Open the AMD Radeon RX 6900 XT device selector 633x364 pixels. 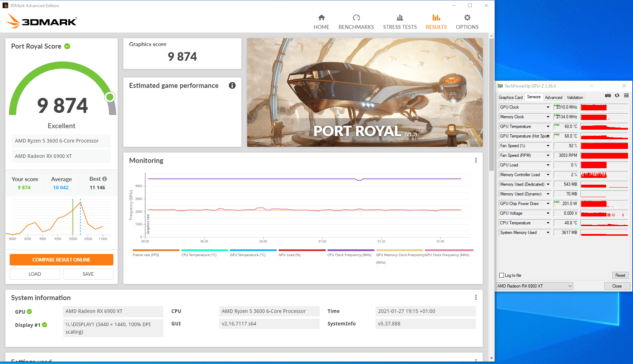coord(534,286)
